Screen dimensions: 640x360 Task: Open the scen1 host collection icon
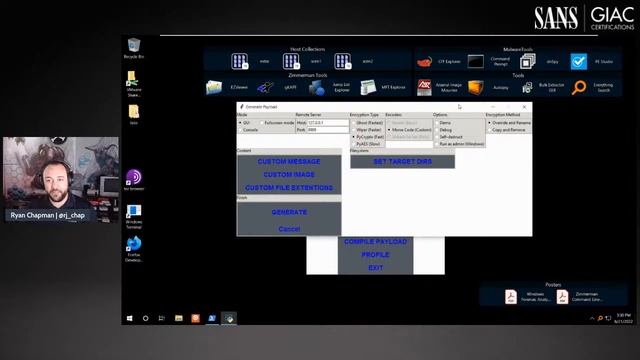[x=291, y=61]
